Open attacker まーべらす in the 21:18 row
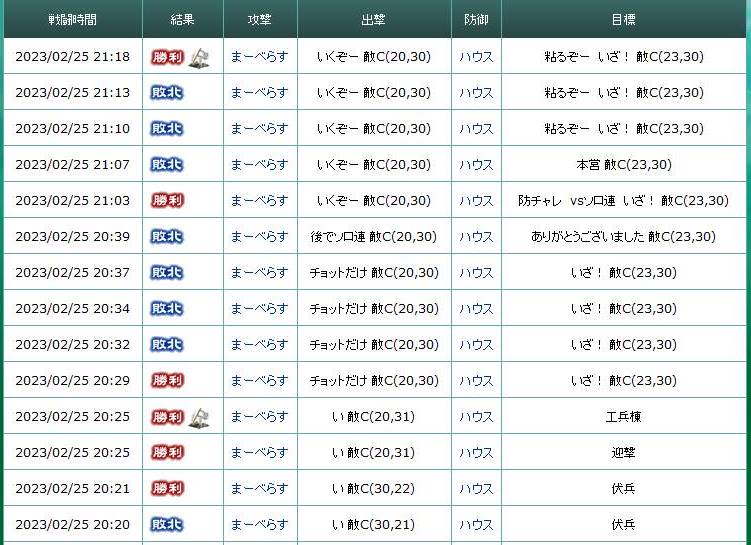The image size is (751, 545). tap(260, 57)
